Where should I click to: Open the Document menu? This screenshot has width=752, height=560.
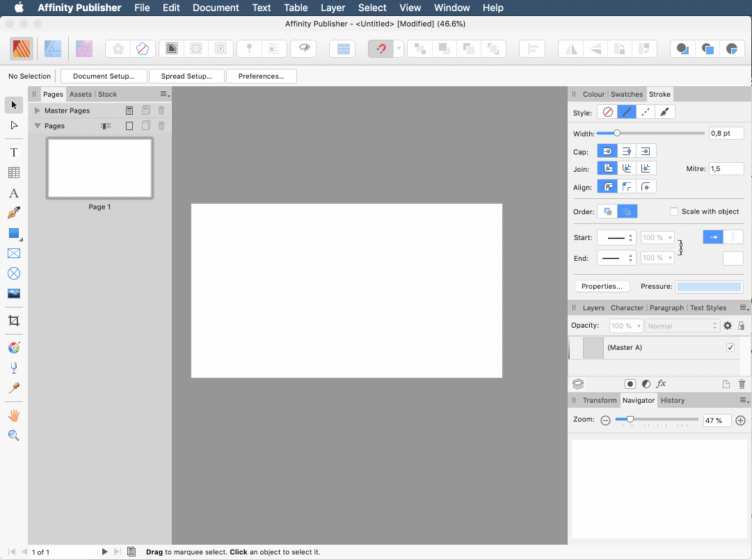coord(216,8)
